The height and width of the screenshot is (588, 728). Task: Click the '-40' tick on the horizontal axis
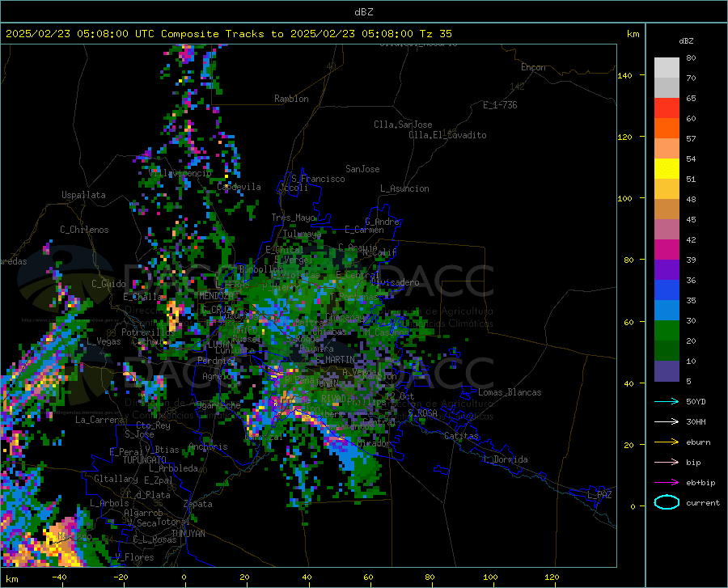click(x=59, y=577)
